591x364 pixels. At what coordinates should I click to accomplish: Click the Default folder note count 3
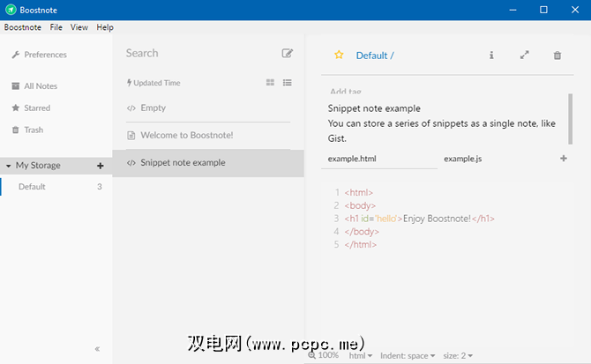point(100,187)
